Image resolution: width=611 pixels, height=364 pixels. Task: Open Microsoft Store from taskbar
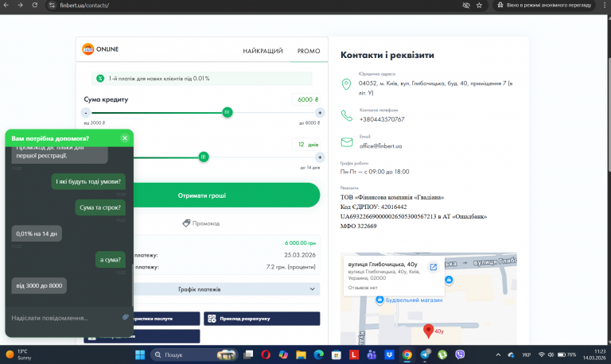click(x=337, y=354)
